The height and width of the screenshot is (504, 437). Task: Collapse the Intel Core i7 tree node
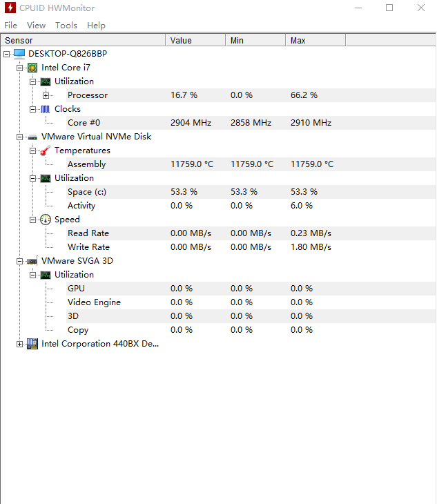tap(19, 68)
